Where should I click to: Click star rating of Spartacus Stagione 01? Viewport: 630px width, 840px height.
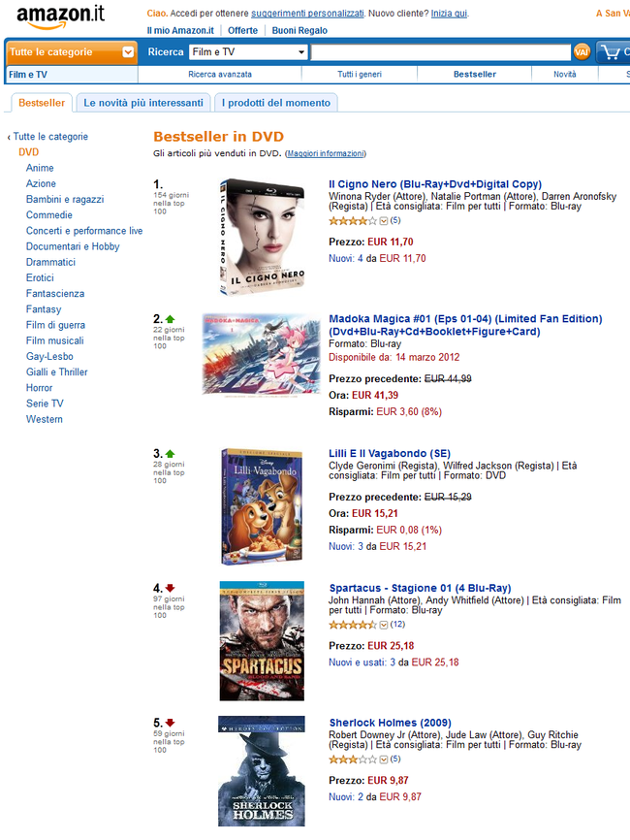[x=353, y=625]
